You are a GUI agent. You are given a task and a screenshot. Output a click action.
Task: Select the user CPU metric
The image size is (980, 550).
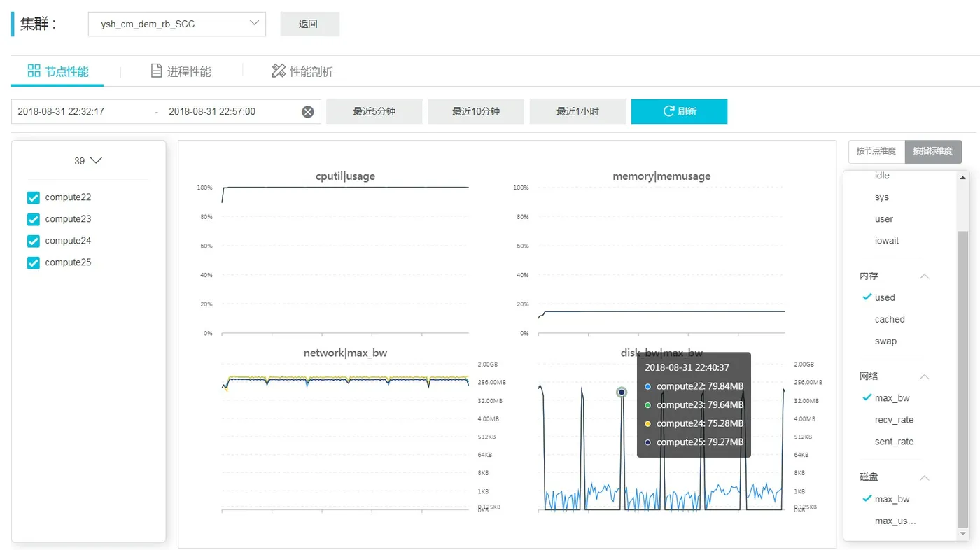884,219
